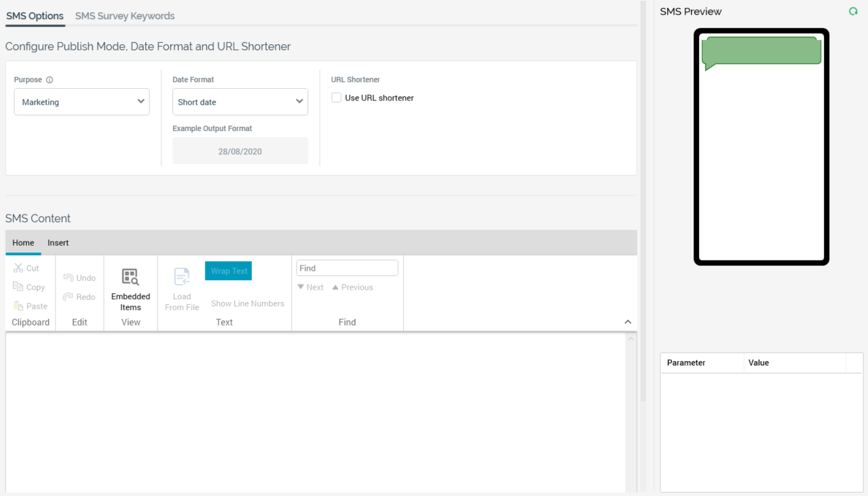
Task: Click the Redo arrow icon
Action: point(68,297)
